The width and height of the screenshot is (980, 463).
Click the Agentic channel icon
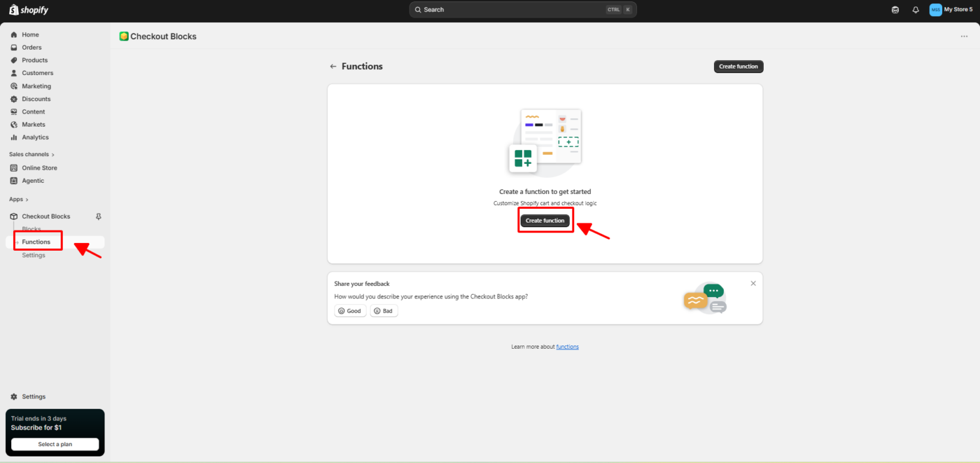pos(14,181)
